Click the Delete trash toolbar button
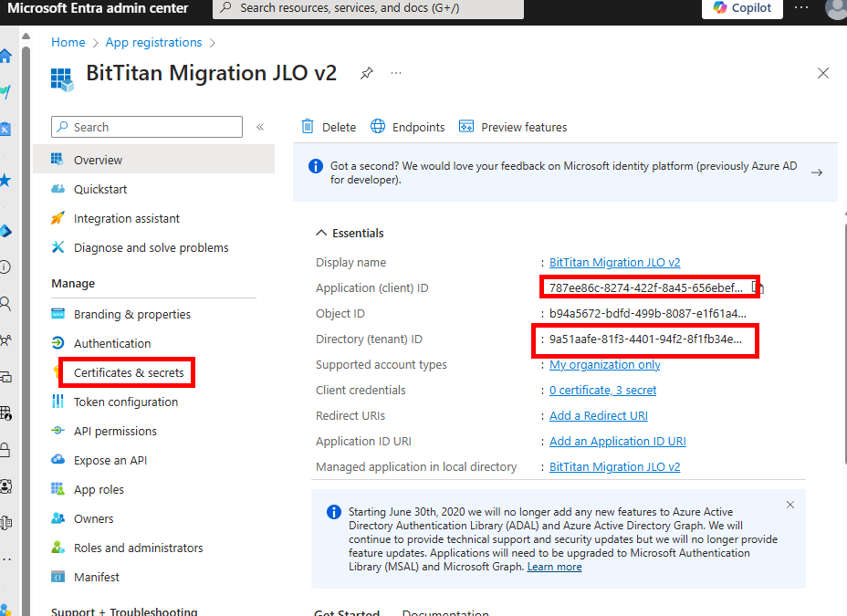 [329, 127]
